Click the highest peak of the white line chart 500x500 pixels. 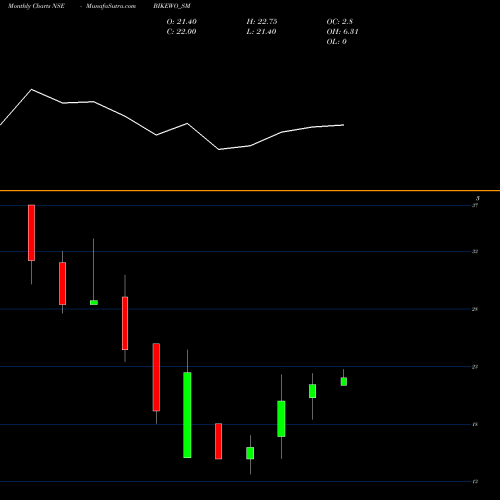click(x=32, y=89)
